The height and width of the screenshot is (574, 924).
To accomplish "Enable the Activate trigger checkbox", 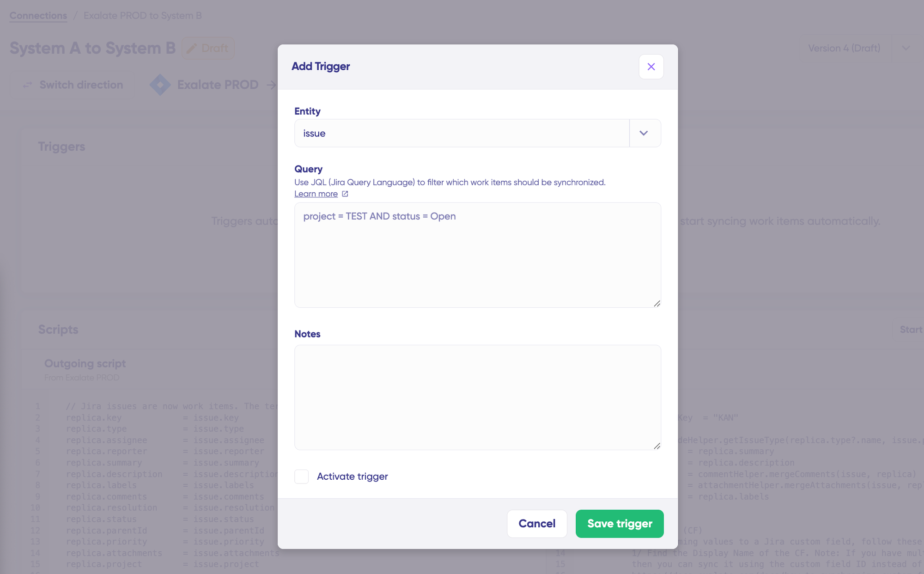I will [302, 476].
